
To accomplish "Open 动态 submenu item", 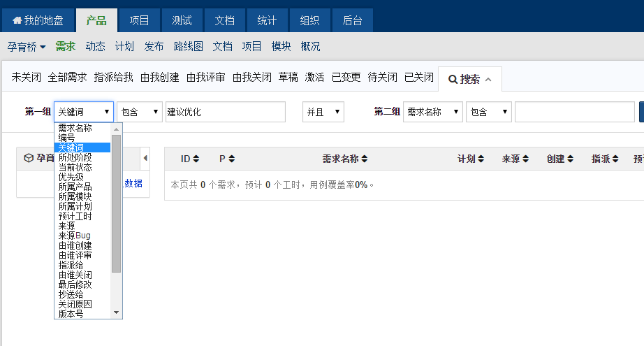I will [x=95, y=46].
